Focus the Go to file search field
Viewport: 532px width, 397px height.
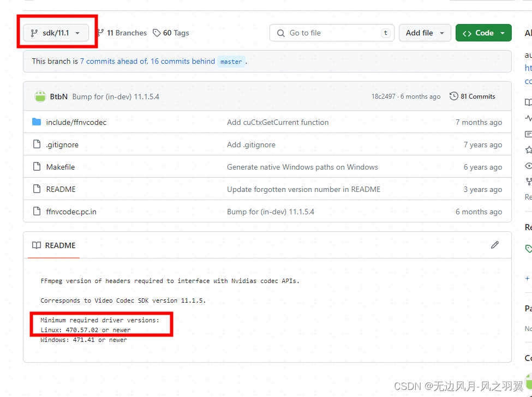pos(332,33)
